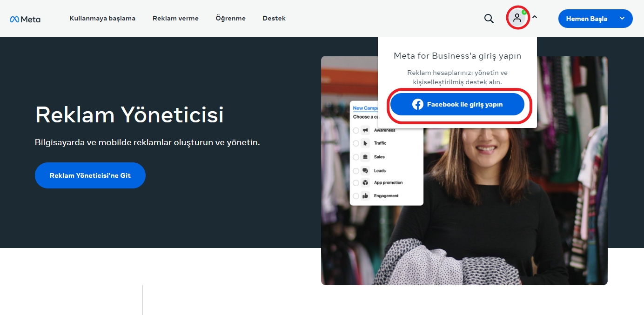Screen dimensions: 644x315
Task: Open the Kullanmaya başlama menu
Action: pyautogui.click(x=102, y=19)
